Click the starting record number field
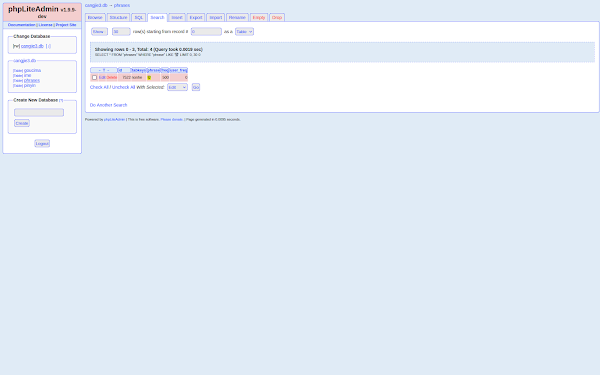The height and width of the screenshot is (375, 600). 206,32
